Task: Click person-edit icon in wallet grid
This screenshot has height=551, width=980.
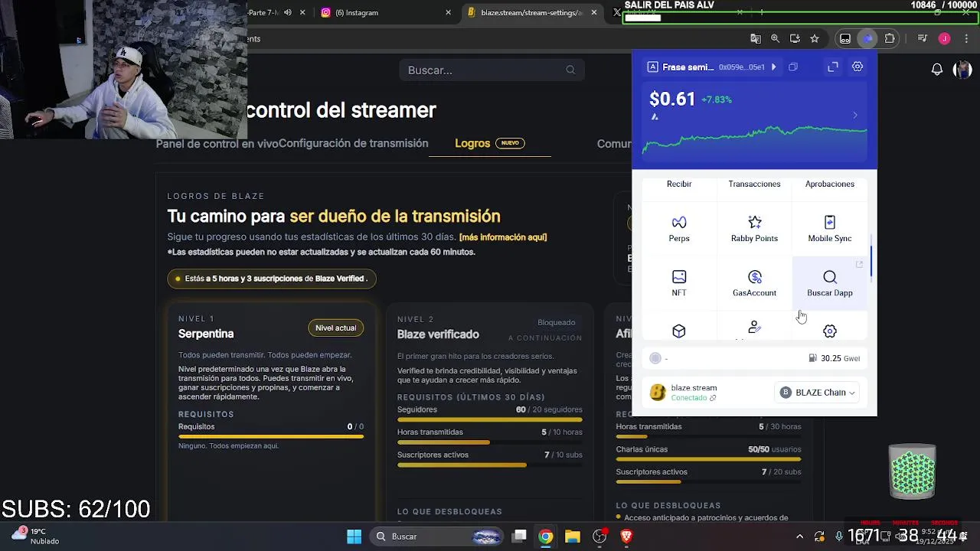Action: tap(754, 328)
